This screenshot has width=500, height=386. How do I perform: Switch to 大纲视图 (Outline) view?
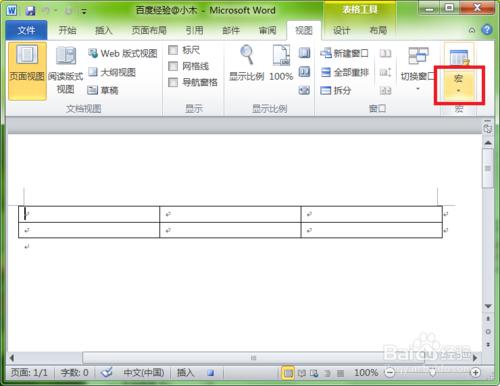112,72
